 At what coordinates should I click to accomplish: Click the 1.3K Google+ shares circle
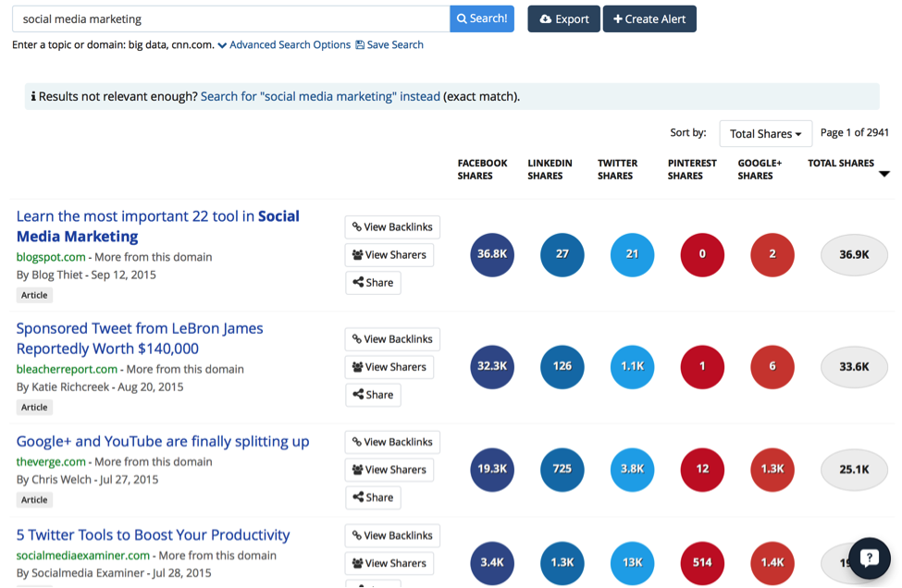(x=772, y=469)
